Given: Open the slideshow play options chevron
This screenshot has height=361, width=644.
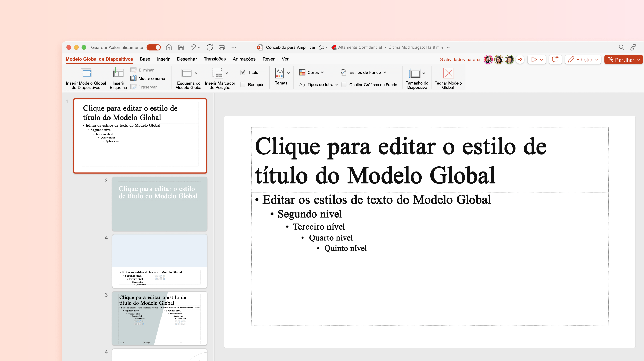Looking at the screenshot, I should pos(541,60).
